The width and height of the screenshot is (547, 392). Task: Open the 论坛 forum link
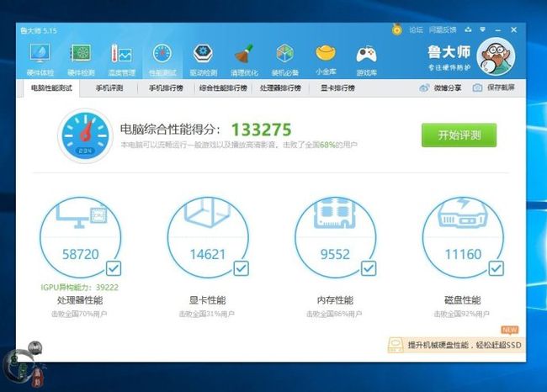pos(416,29)
